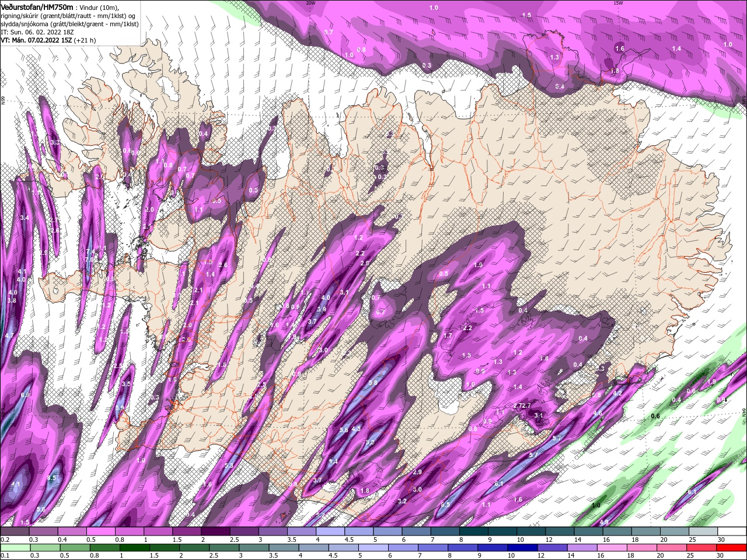Click the 15W longitude label
747x560 pixels.
[618, 2]
